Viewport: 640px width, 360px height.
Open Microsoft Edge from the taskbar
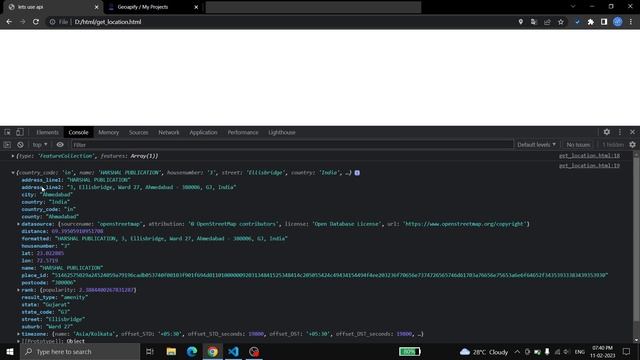(x=192, y=351)
